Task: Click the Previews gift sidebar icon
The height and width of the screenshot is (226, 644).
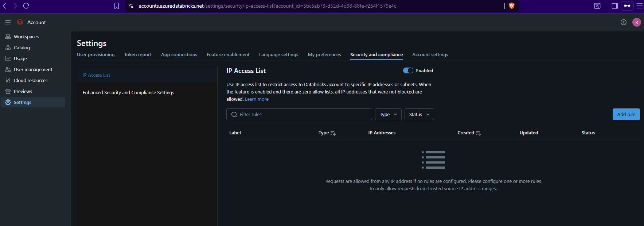Action: click(8, 91)
